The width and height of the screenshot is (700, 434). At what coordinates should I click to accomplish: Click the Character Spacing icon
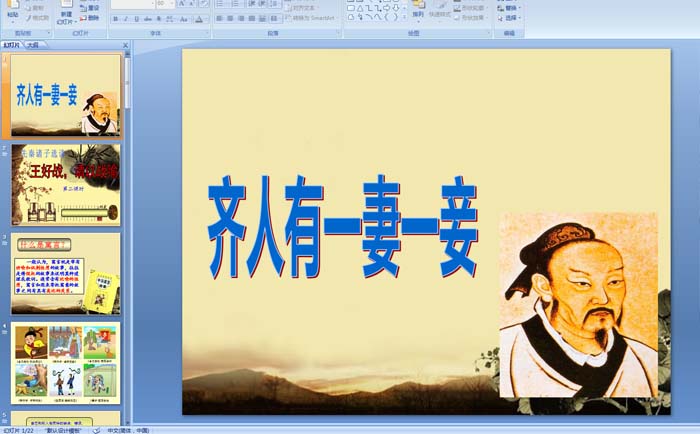[x=170, y=19]
